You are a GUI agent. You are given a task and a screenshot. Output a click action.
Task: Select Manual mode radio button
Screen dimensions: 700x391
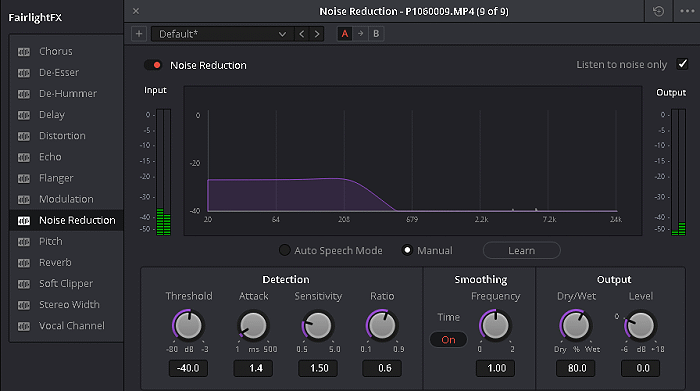click(x=407, y=250)
